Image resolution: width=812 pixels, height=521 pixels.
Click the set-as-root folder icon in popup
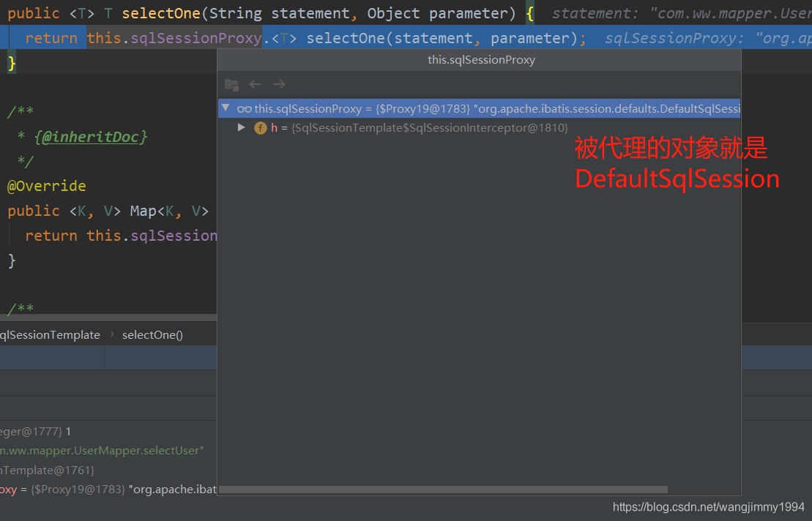click(x=231, y=84)
